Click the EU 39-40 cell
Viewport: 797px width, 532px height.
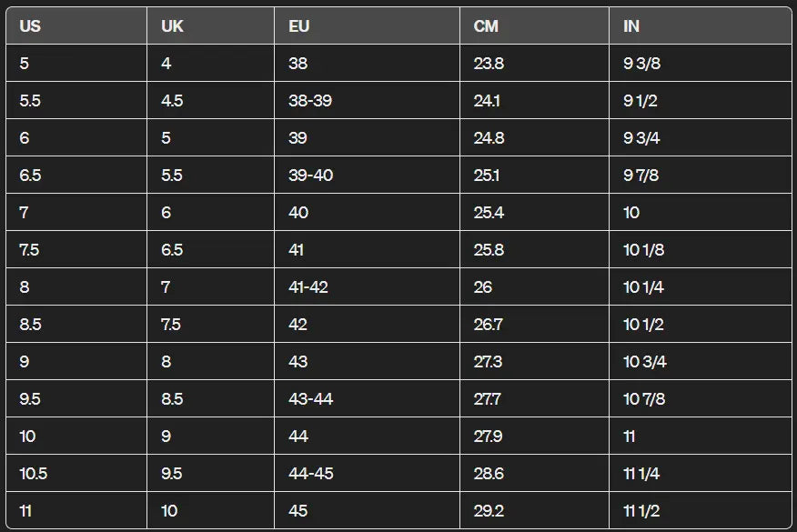311,176
